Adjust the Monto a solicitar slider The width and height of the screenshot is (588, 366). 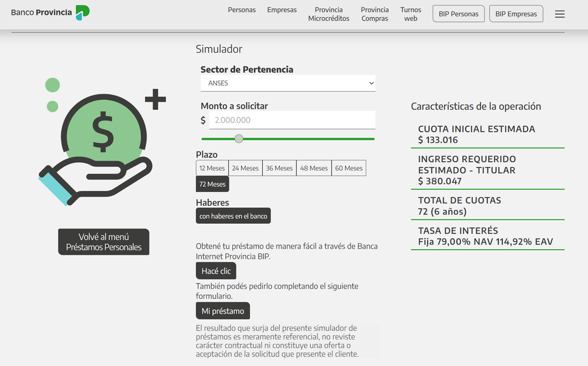point(239,139)
